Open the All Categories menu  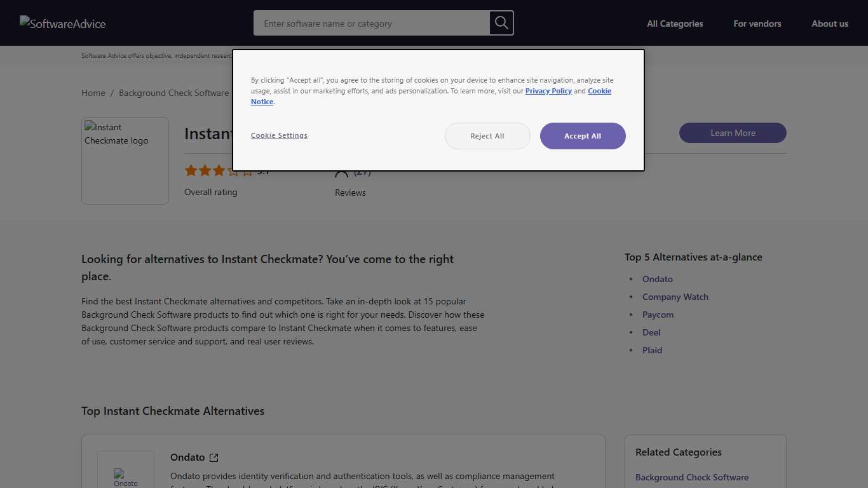(x=675, y=24)
